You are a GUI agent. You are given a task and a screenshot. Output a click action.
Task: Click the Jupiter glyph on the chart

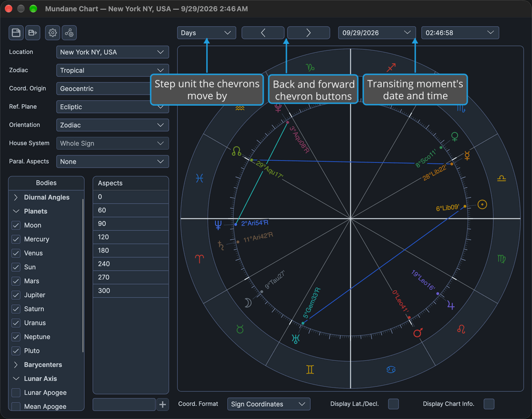(x=451, y=305)
